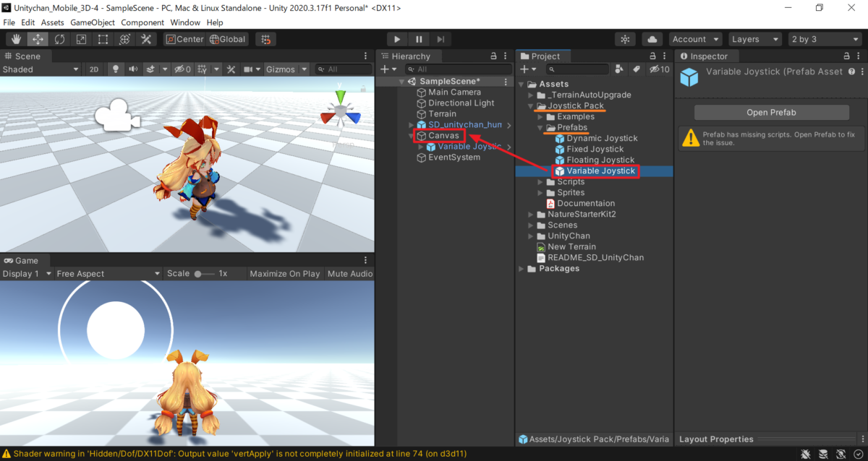This screenshot has width=868, height=461.
Task: Click the scene orientation gizmo
Action: 339,110
